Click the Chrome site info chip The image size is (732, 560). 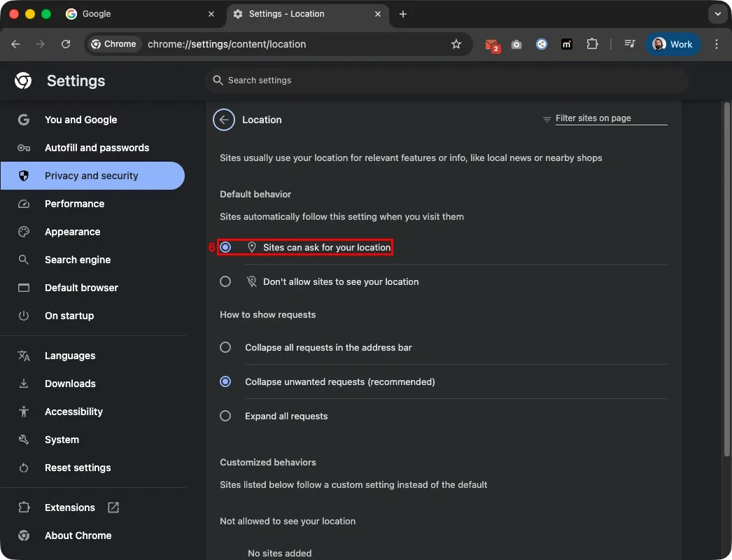coord(114,44)
